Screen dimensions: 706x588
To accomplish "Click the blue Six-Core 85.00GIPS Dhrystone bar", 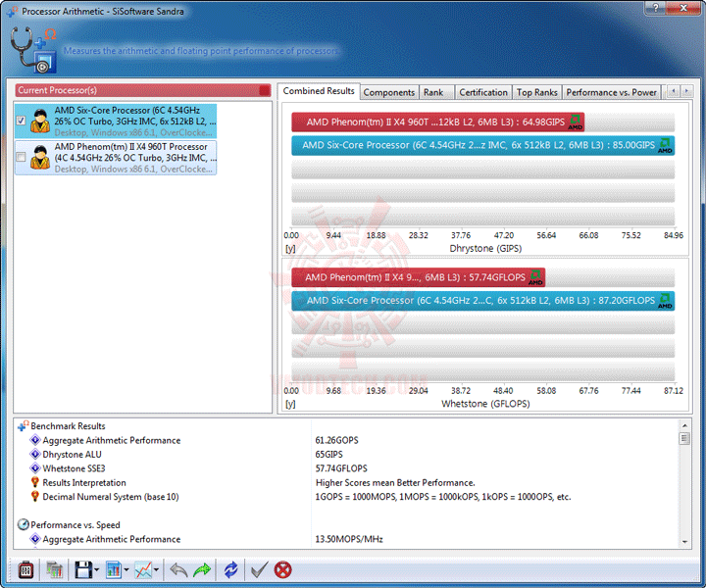I will (482, 145).
